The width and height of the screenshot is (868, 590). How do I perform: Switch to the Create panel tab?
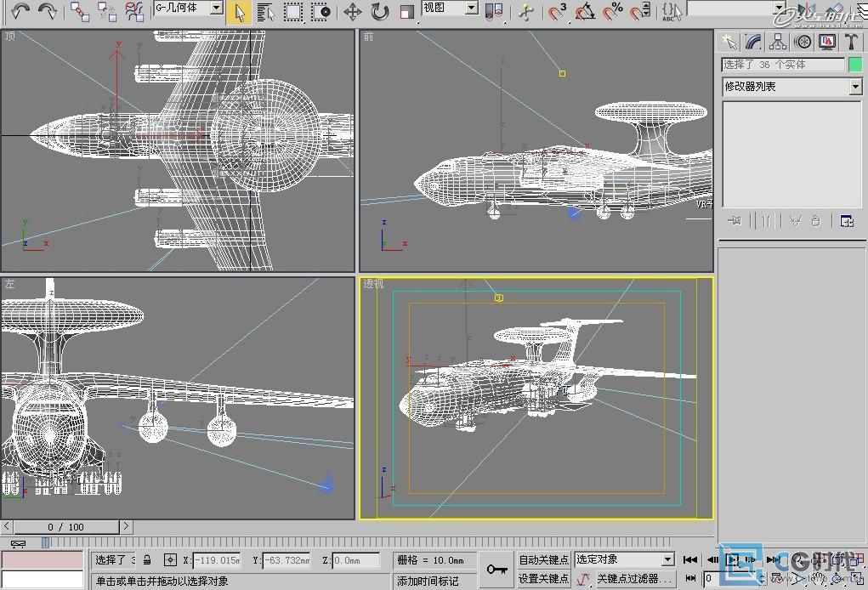click(x=729, y=42)
